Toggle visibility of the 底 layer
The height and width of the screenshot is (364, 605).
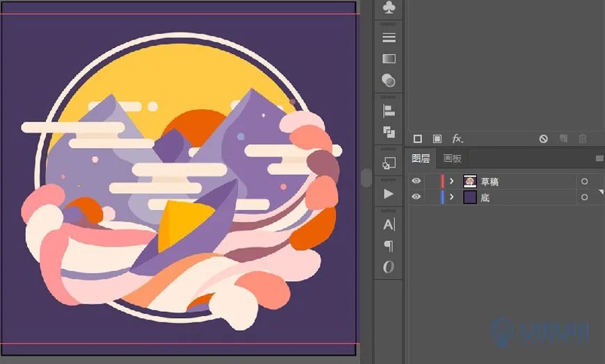pyautogui.click(x=417, y=197)
